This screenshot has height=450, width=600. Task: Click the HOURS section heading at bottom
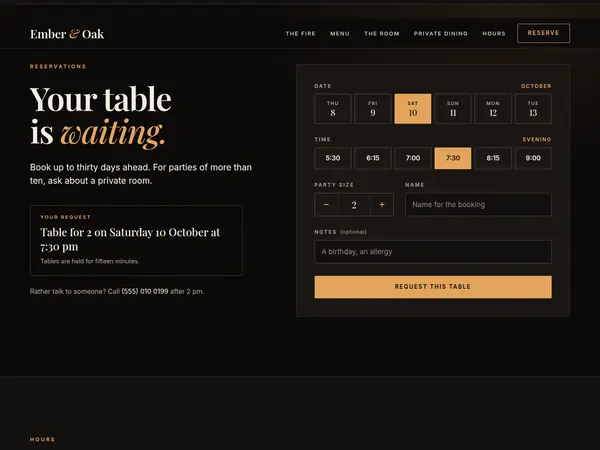tap(42, 439)
